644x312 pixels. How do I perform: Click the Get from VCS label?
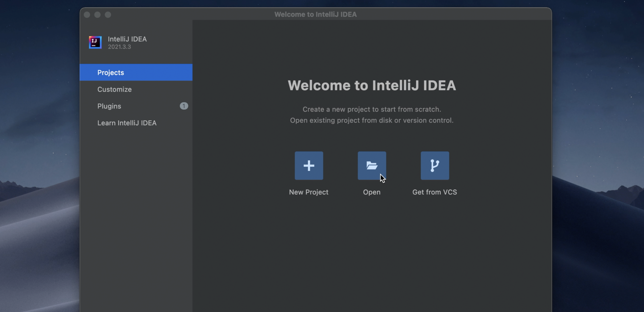pos(434,192)
